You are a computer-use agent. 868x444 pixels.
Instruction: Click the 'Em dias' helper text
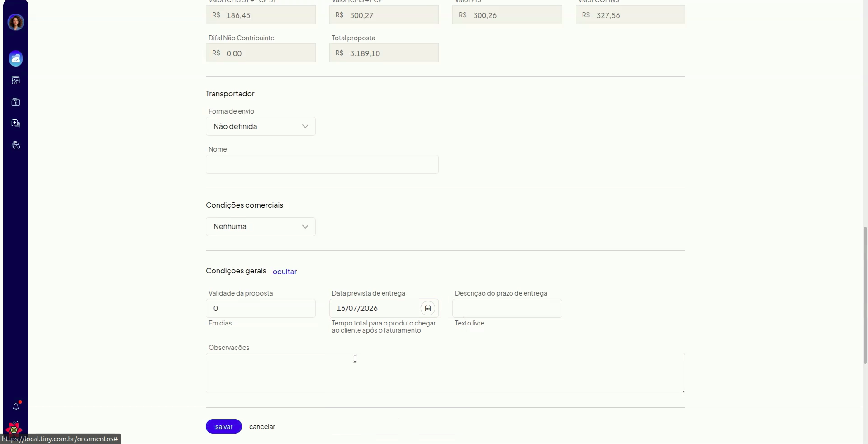point(220,323)
